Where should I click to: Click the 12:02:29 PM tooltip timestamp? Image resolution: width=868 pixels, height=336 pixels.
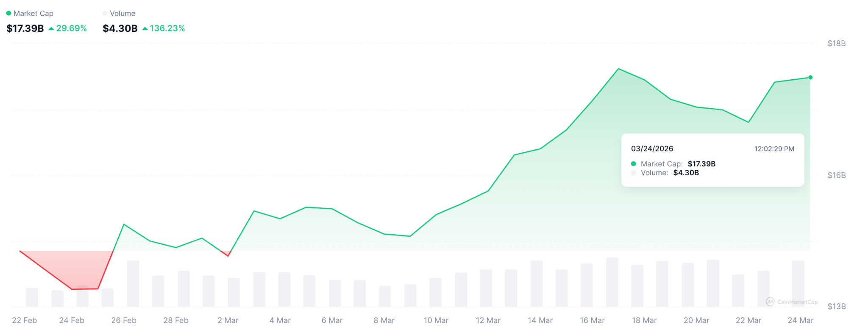point(774,149)
